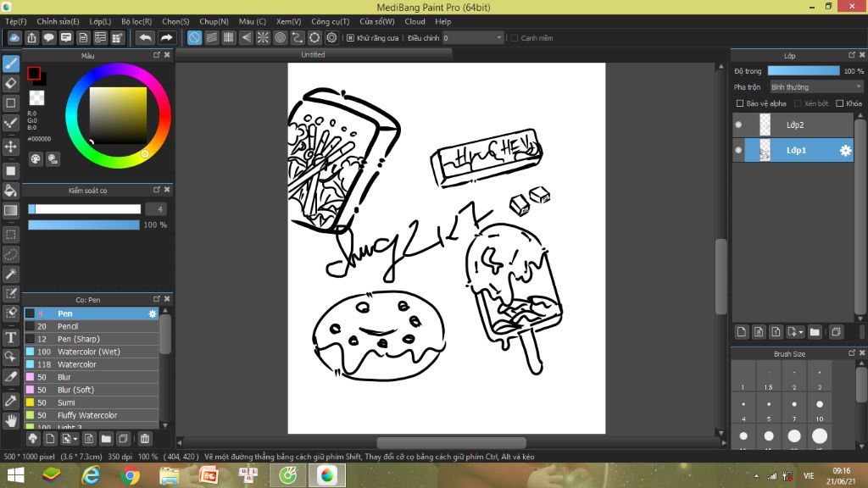Select the rectangular Select tool
Image resolution: width=868 pixels, height=488 pixels.
click(x=11, y=235)
